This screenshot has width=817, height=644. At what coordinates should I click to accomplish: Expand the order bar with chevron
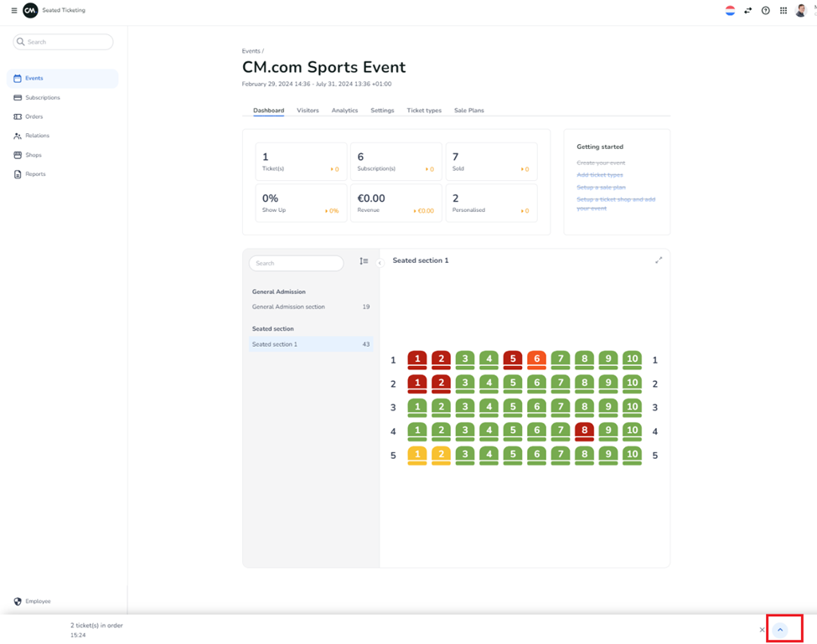(780, 630)
